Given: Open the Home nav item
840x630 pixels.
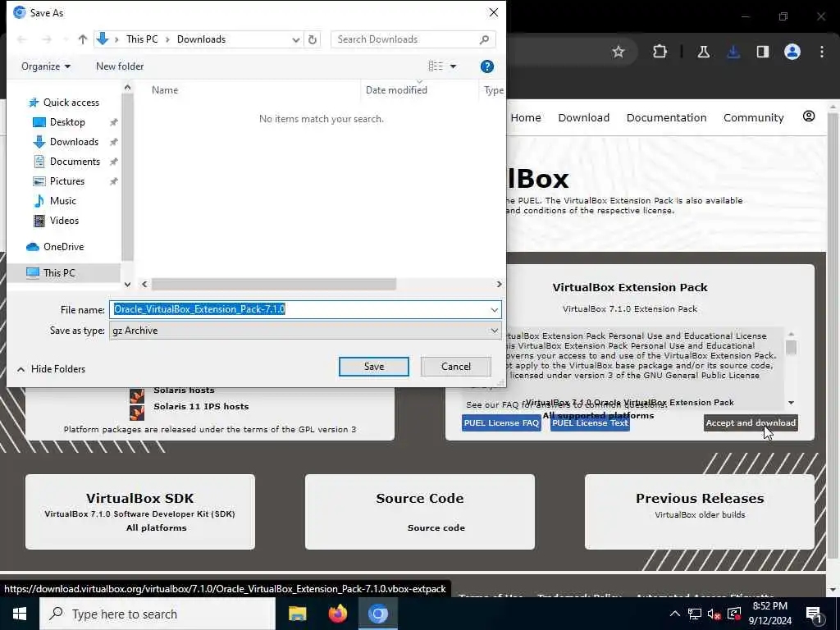Looking at the screenshot, I should click(x=526, y=118).
